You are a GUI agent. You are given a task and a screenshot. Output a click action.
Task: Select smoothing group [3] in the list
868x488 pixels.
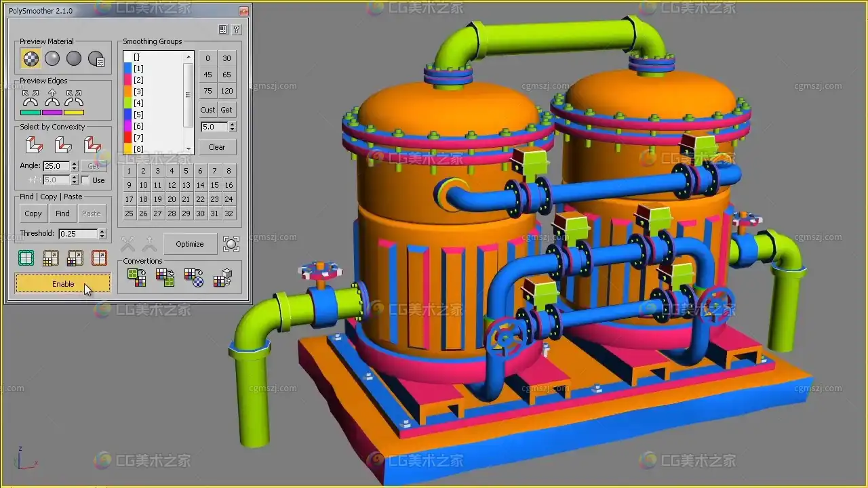pyautogui.click(x=153, y=91)
